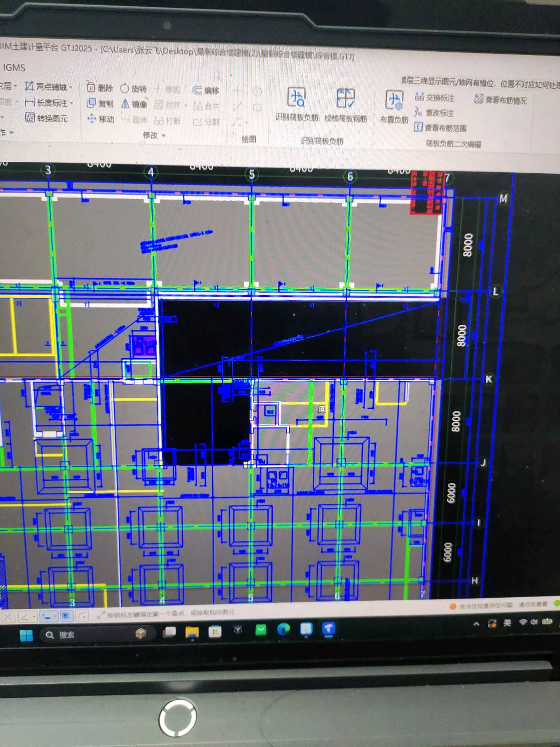
Task: Click 查看布筋范围 in ribbon
Action: (440, 128)
